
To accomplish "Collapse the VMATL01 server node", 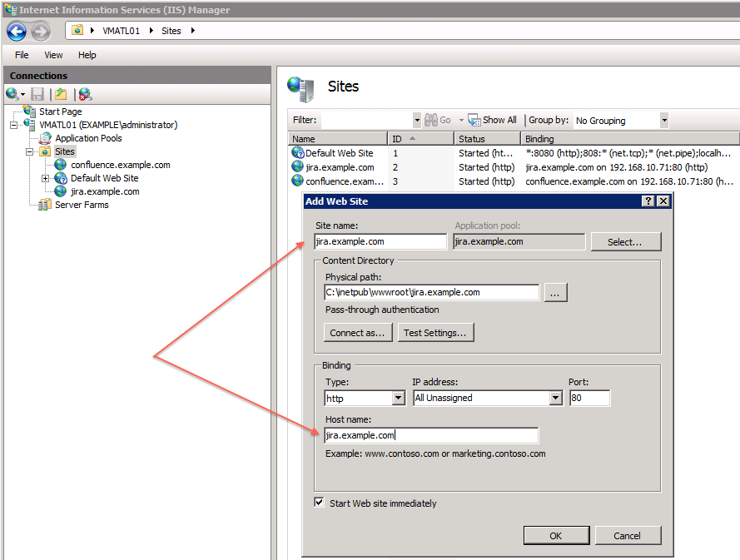I will click(13, 125).
